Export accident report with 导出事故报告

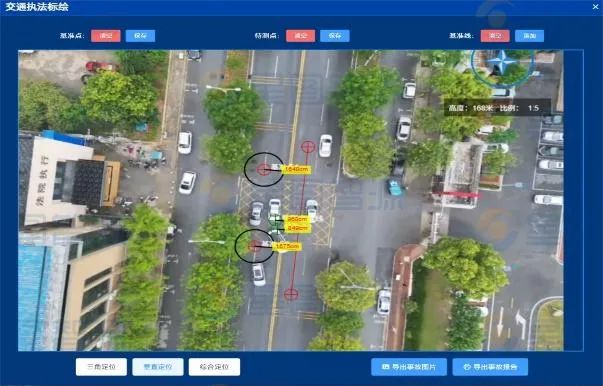pyautogui.click(x=490, y=367)
